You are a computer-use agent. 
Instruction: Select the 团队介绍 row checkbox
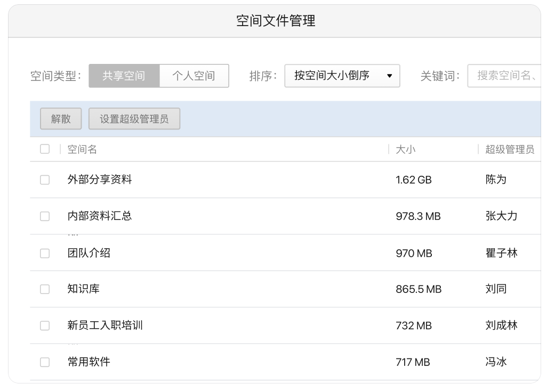click(x=45, y=254)
